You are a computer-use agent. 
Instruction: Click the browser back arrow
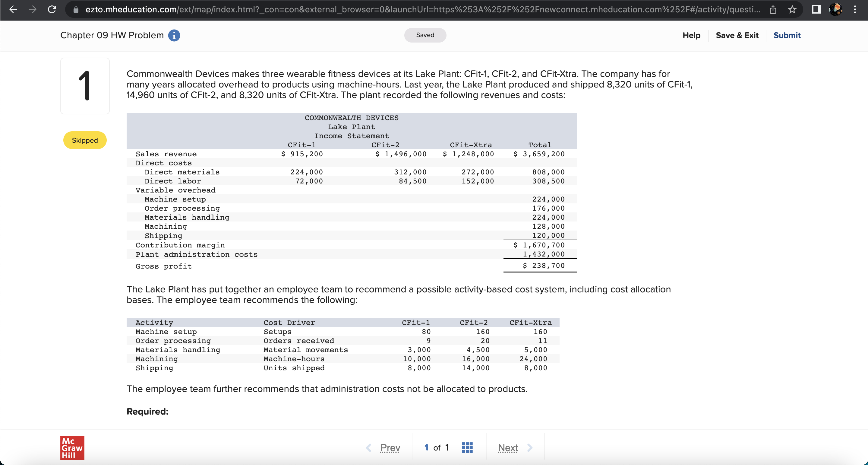(13, 9)
